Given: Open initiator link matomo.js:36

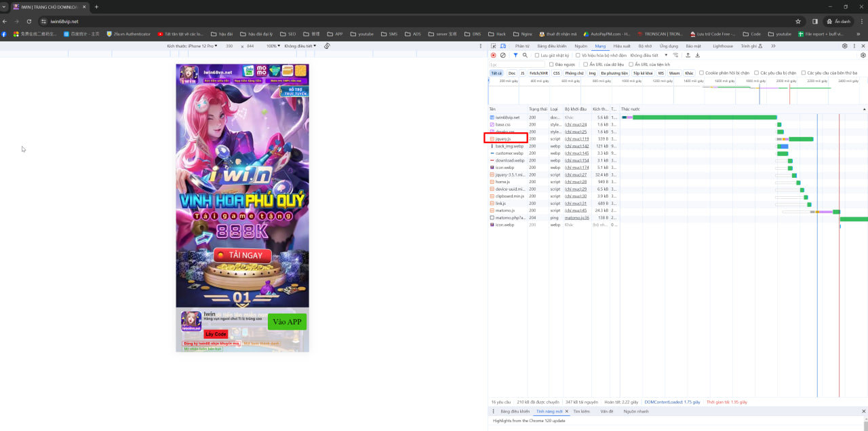Looking at the screenshot, I should (578, 218).
